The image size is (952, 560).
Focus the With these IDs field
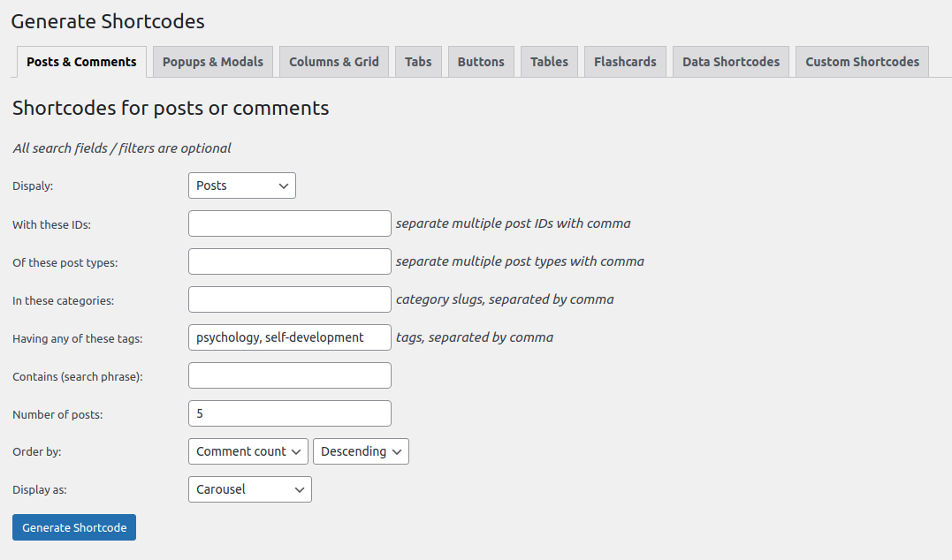pyautogui.click(x=289, y=223)
